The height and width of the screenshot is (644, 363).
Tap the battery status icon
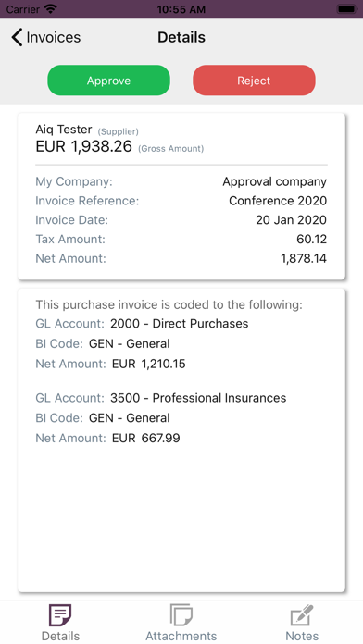click(x=347, y=8)
